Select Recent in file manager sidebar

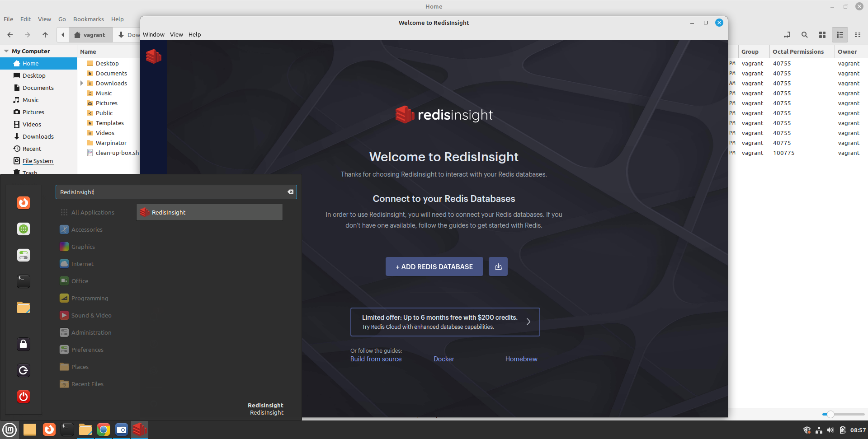click(x=32, y=149)
